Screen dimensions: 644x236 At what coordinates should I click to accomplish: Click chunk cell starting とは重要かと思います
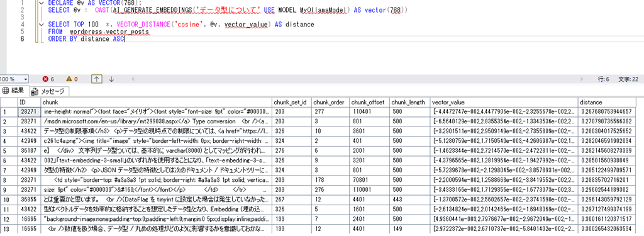pos(157,199)
